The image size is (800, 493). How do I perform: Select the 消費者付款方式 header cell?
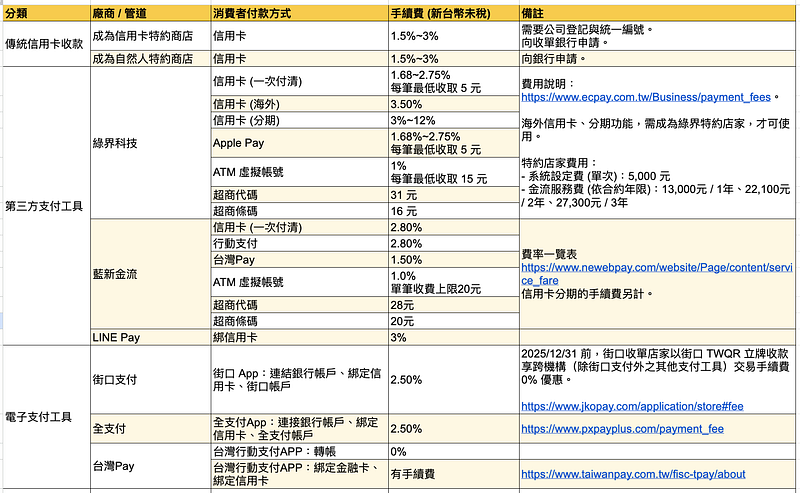299,13
